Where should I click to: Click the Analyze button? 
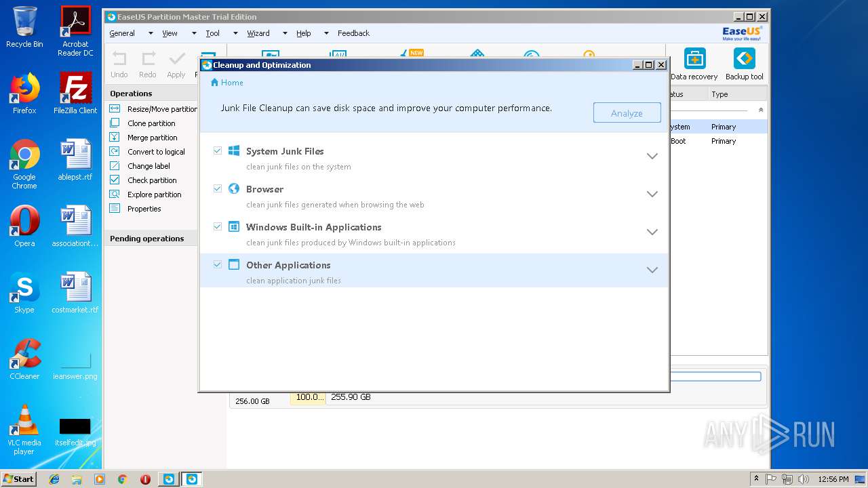pyautogui.click(x=627, y=113)
